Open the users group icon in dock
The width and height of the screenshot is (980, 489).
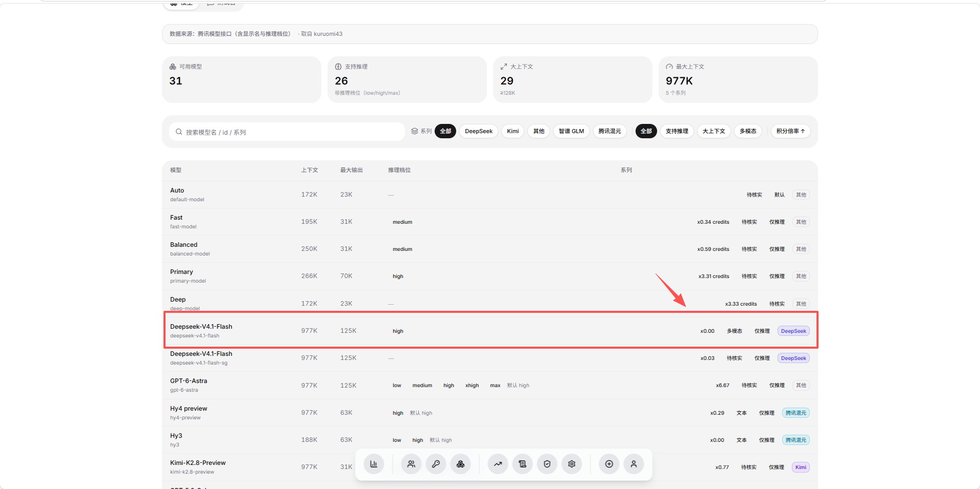411,464
